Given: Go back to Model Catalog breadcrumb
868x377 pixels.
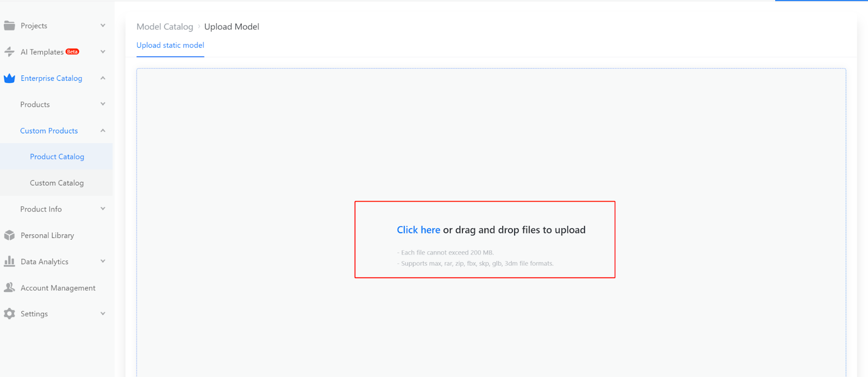Looking at the screenshot, I should pyautogui.click(x=165, y=27).
